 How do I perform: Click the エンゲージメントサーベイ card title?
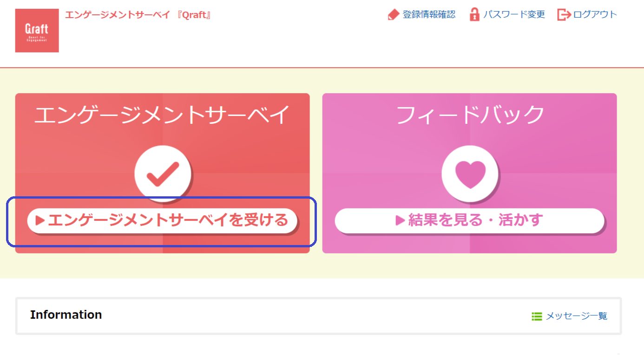pos(162,115)
